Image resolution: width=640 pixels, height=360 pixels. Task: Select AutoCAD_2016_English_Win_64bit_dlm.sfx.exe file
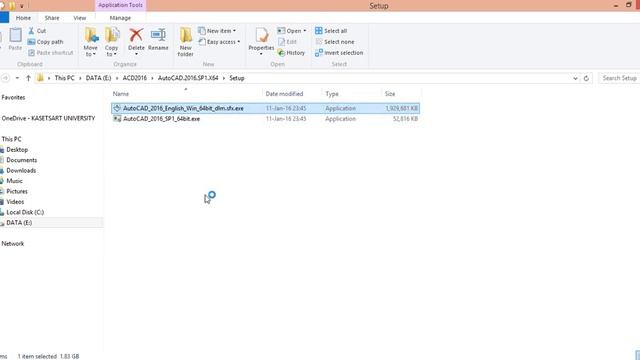(x=265, y=108)
